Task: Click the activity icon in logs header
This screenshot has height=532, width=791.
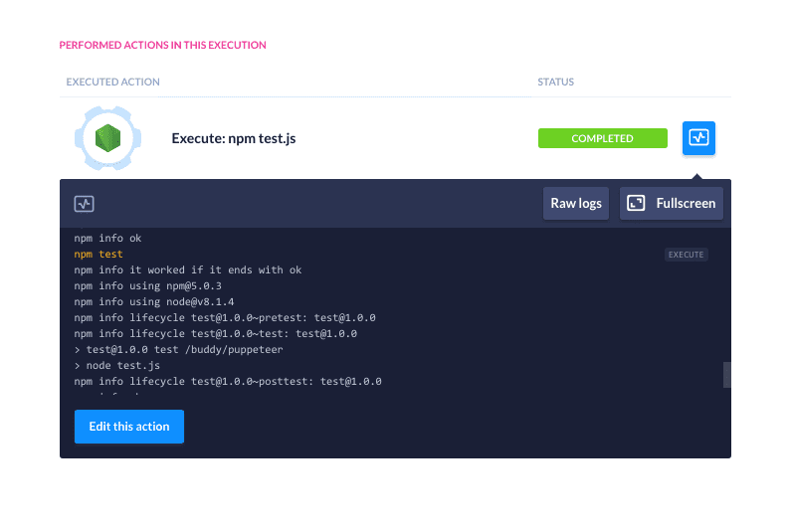Action: coord(85,204)
